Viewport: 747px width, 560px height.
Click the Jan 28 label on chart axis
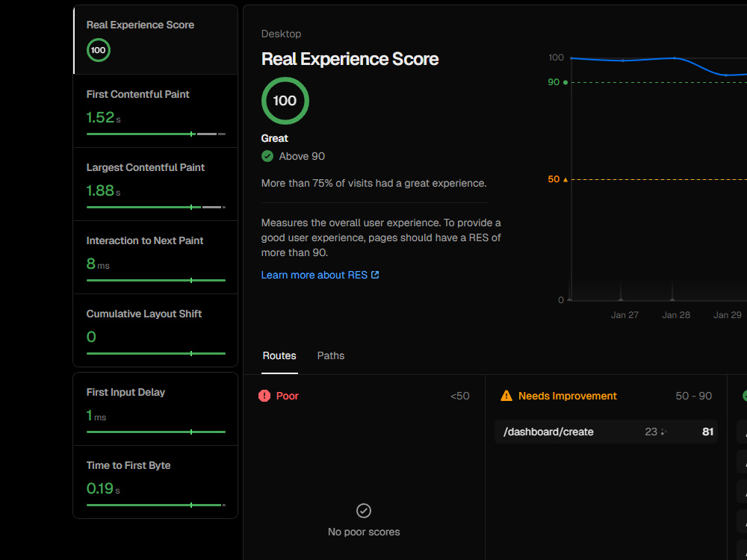tap(676, 315)
